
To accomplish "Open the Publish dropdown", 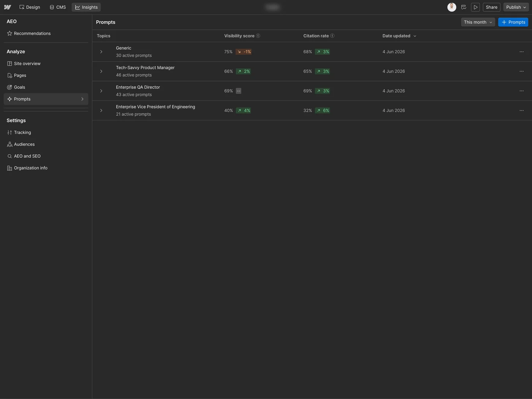I will pyautogui.click(x=516, y=7).
